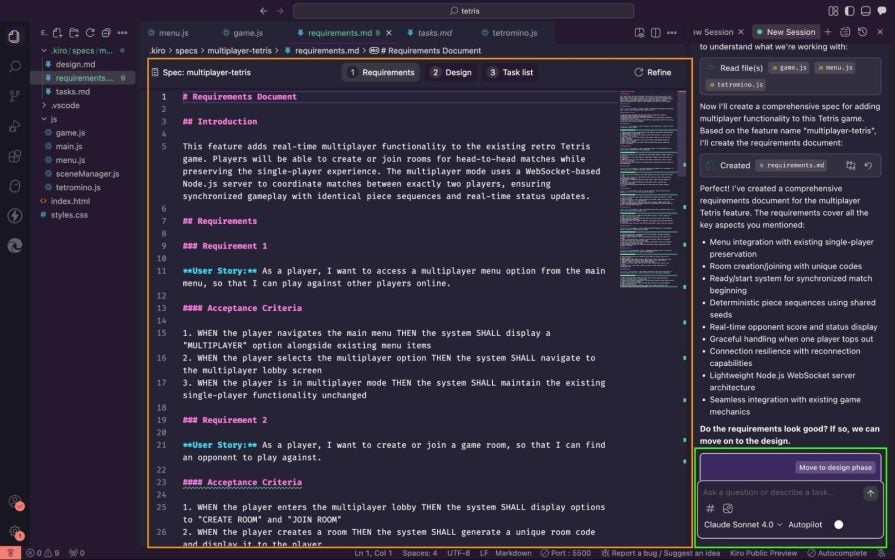895x560 pixels.
Task: Open the Search view in activity bar
Action: (x=15, y=66)
